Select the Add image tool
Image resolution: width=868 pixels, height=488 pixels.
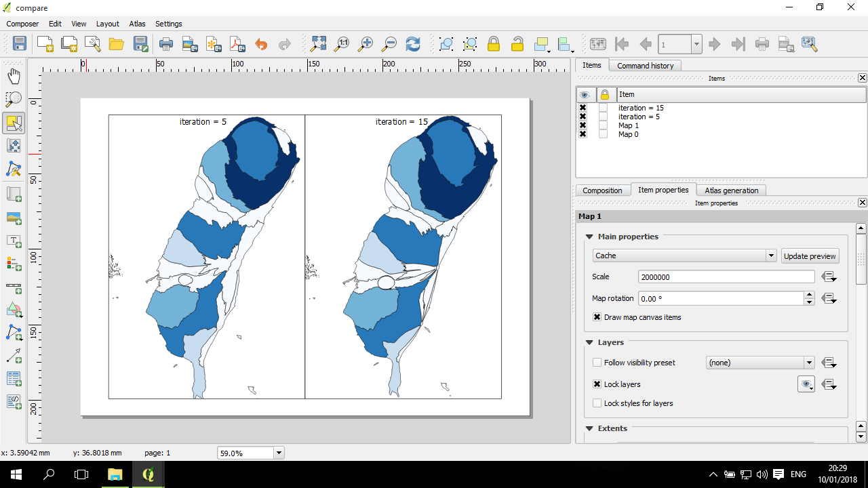tap(14, 217)
